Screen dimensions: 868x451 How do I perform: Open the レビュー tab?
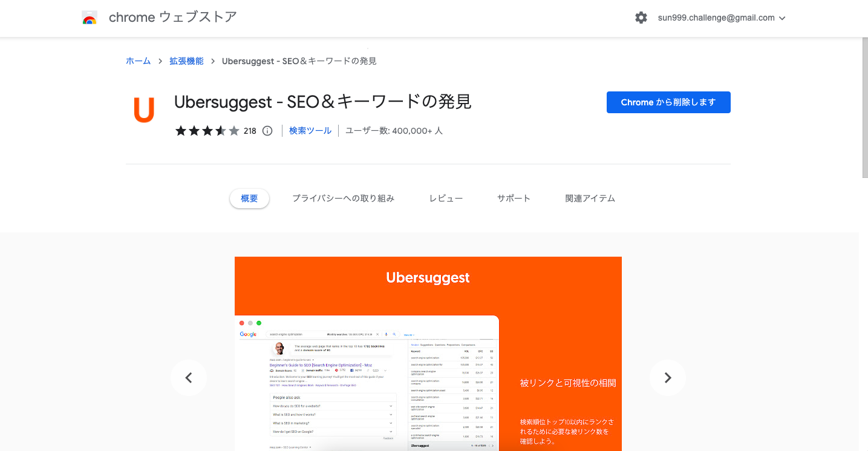pos(446,199)
